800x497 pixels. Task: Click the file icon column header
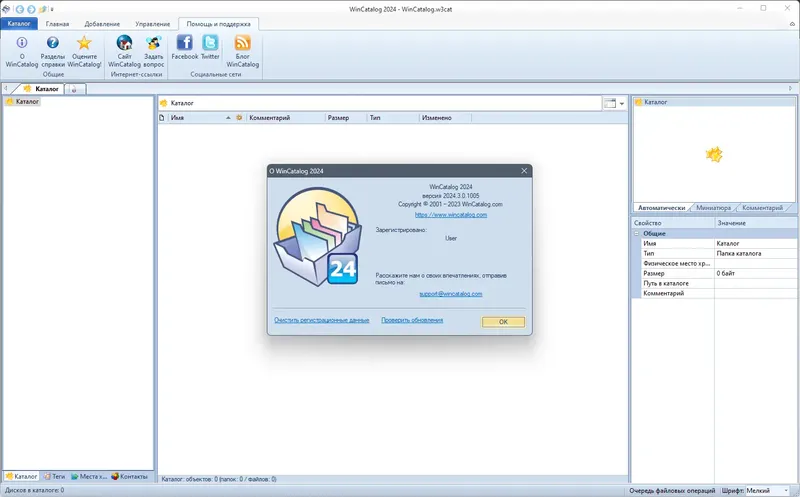pyautogui.click(x=162, y=118)
